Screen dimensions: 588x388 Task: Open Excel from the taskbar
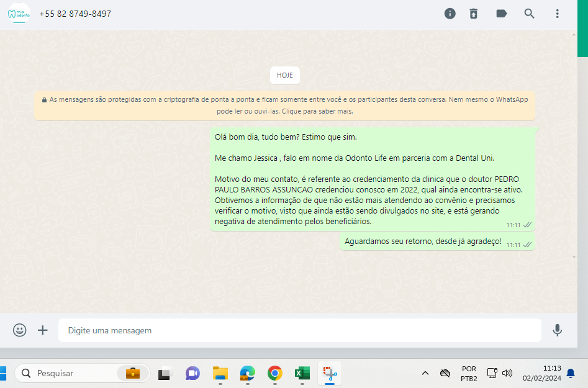click(x=302, y=373)
